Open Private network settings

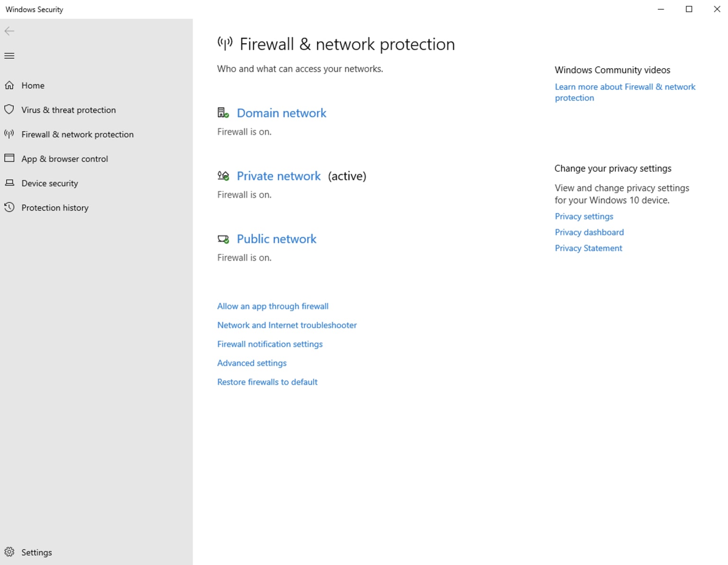tap(279, 176)
